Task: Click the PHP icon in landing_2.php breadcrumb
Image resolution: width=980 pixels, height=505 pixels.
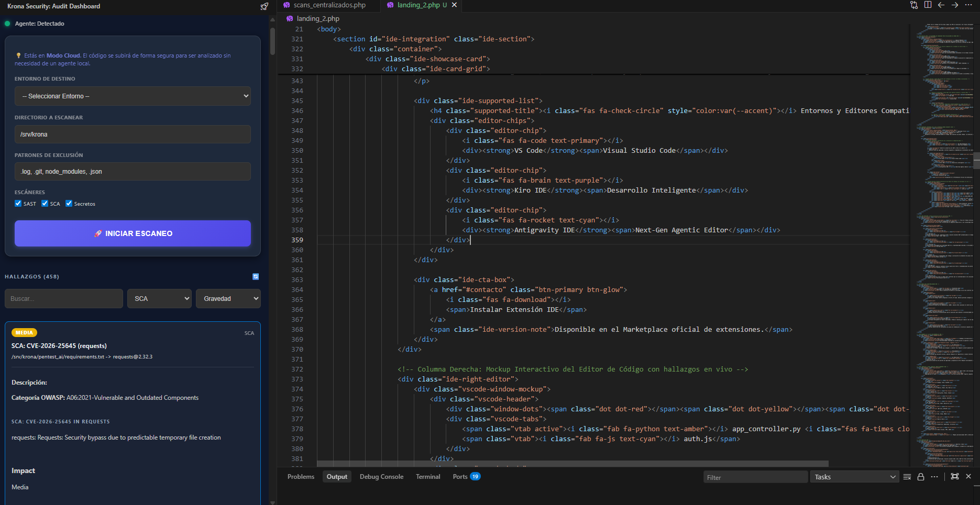Action: click(x=290, y=18)
